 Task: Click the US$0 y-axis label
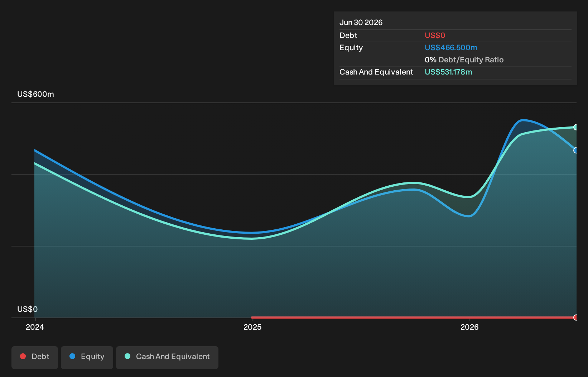(x=27, y=309)
